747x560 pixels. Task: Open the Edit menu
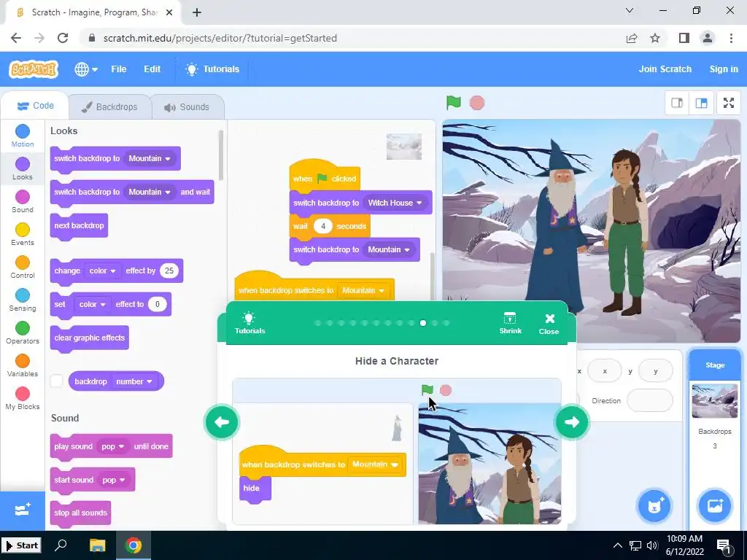[x=152, y=69]
